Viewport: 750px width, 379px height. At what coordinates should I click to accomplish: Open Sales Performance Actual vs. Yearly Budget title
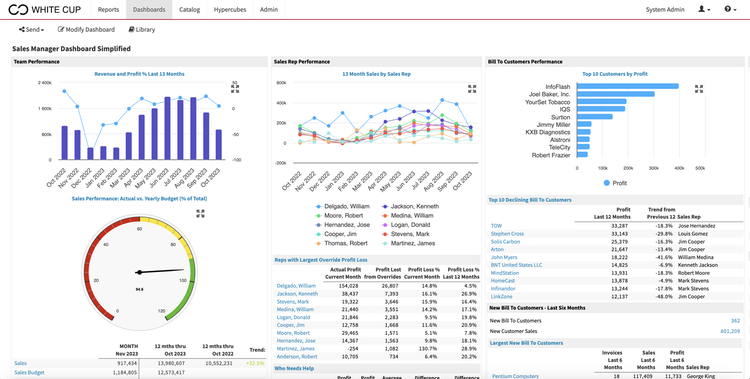coord(139,198)
